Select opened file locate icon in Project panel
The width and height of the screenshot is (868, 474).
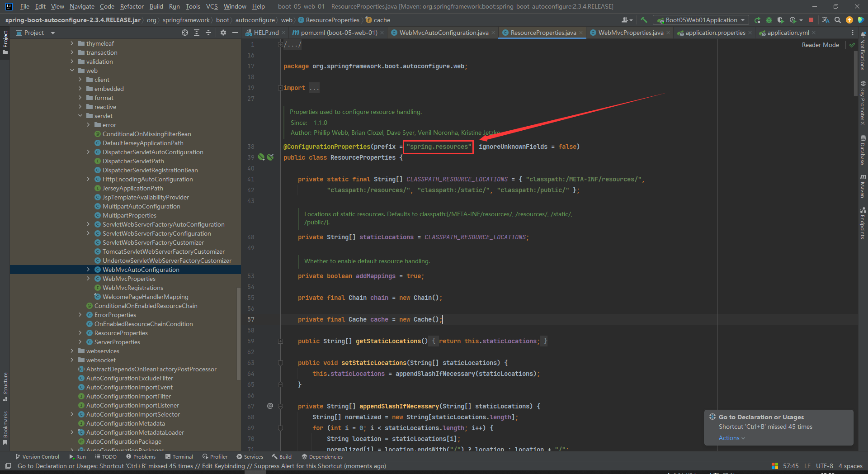click(185, 33)
